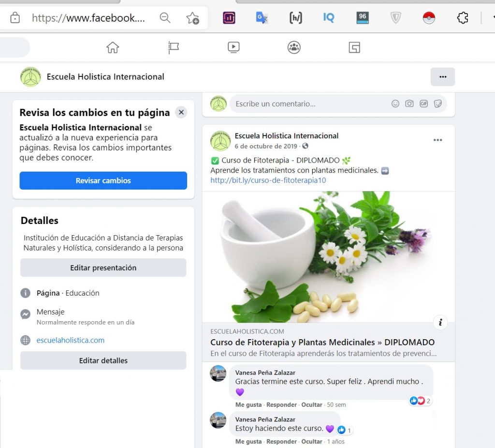Click Editar presentación button
The image size is (495, 448).
point(103,268)
